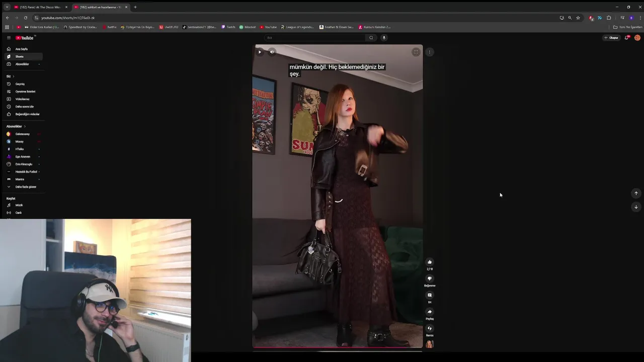Bookmark this page with the star

[x=578, y=18]
